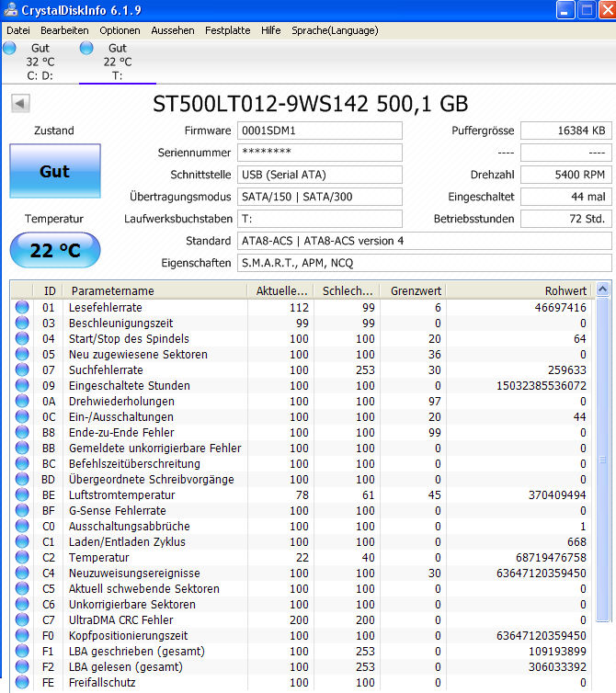Click the Drehzahl value 5400 RPM
Image resolution: width=616 pixels, height=693 pixels.
coord(566,175)
